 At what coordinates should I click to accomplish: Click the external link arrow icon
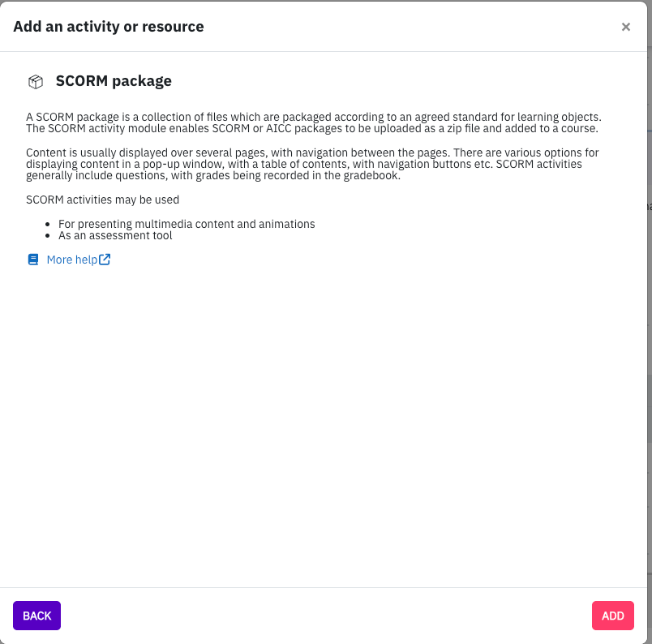105,260
